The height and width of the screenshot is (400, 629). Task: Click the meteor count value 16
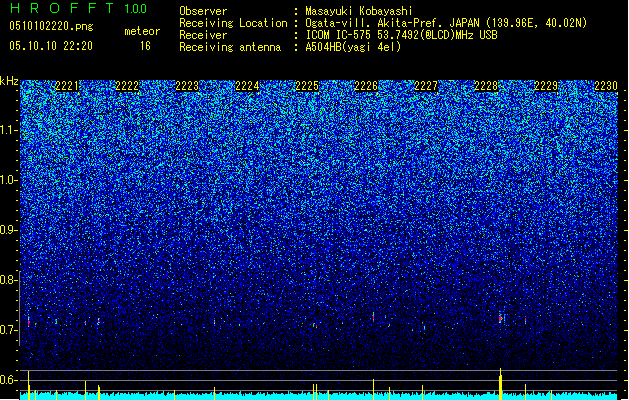point(145,46)
